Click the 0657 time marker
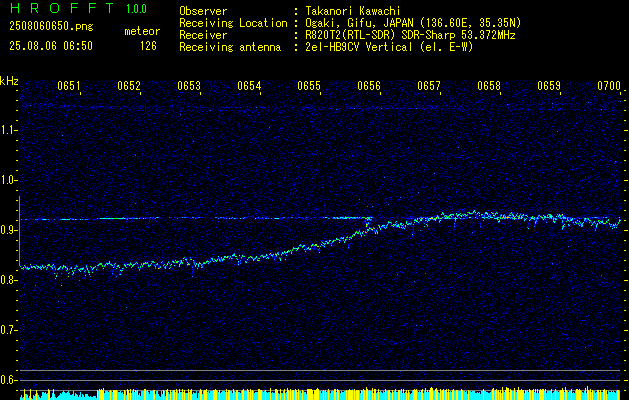 429,86
